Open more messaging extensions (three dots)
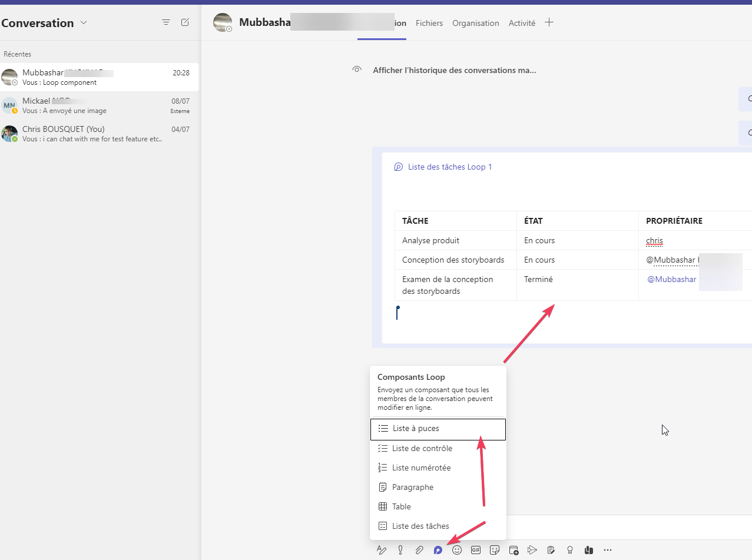This screenshot has width=752, height=560. 608,550
